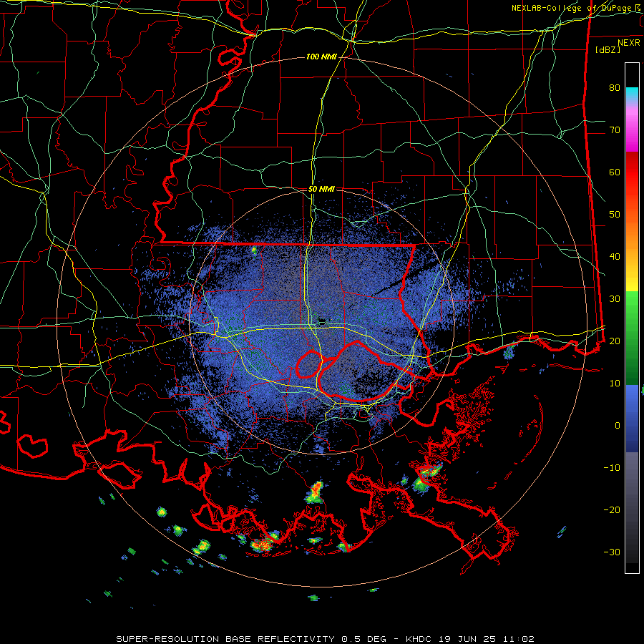
Task: Click the -20 value on the dBZ scale
Action: [612, 509]
